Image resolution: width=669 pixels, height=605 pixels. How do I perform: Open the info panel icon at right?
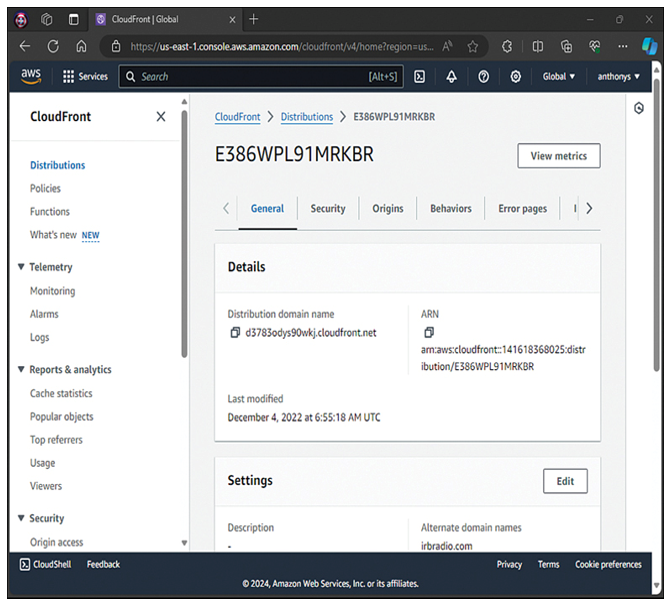tap(639, 108)
